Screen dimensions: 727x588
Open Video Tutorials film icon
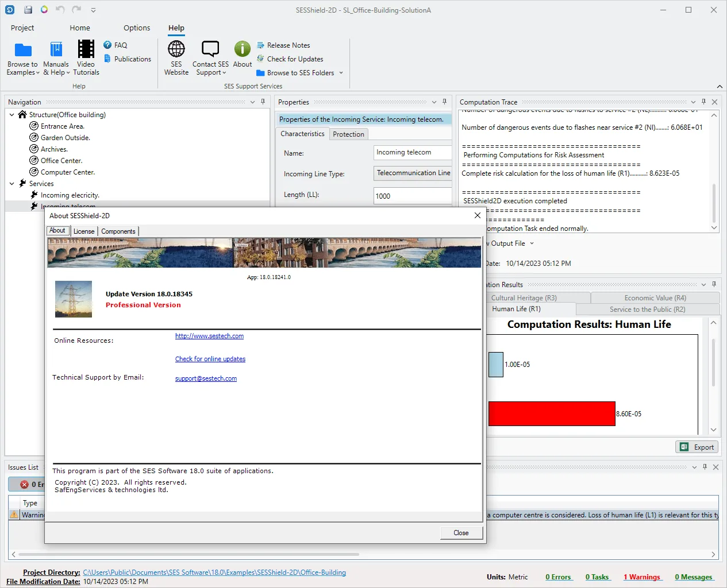click(86, 49)
